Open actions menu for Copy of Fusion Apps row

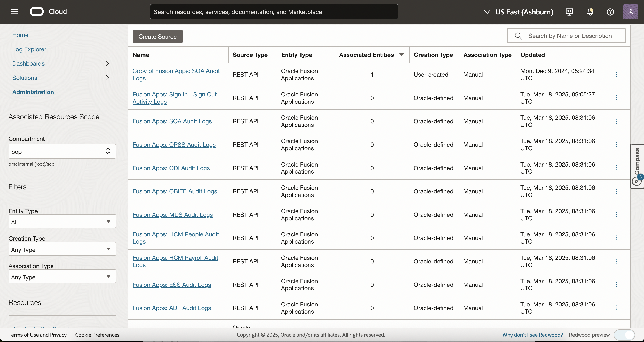617,75
